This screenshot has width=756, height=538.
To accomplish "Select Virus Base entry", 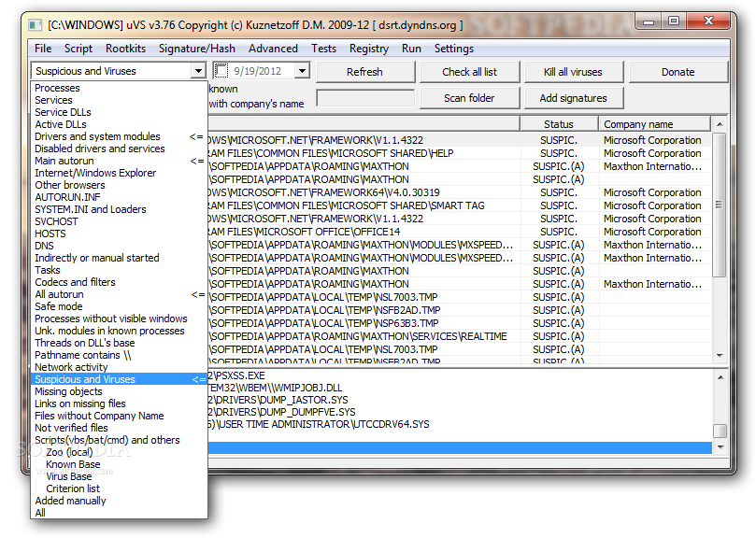I will [119, 476].
